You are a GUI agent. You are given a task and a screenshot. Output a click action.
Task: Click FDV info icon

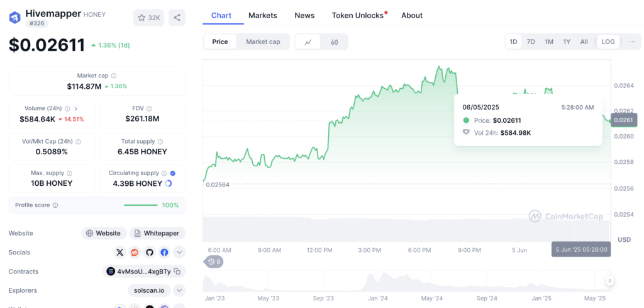click(x=149, y=108)
